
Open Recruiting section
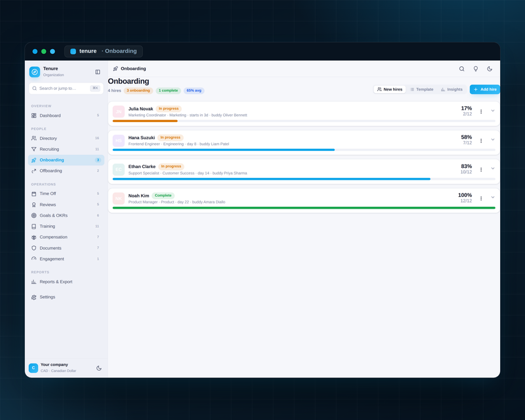coord(66,149)
